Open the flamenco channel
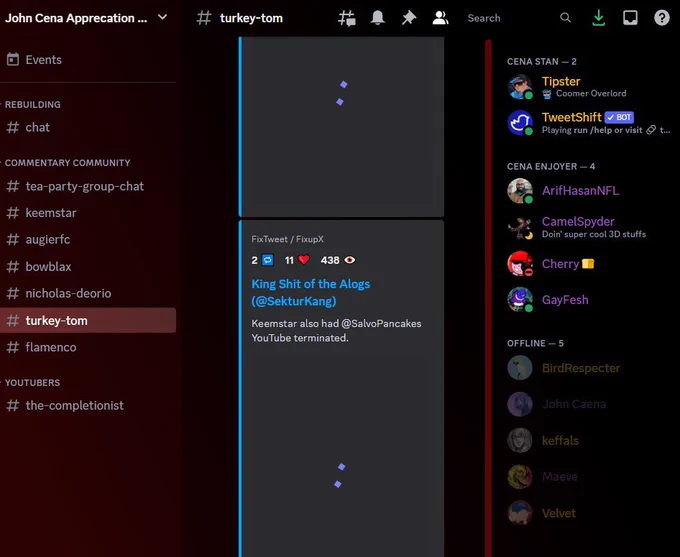Screen dimensions: 680x557 [88, 347]
